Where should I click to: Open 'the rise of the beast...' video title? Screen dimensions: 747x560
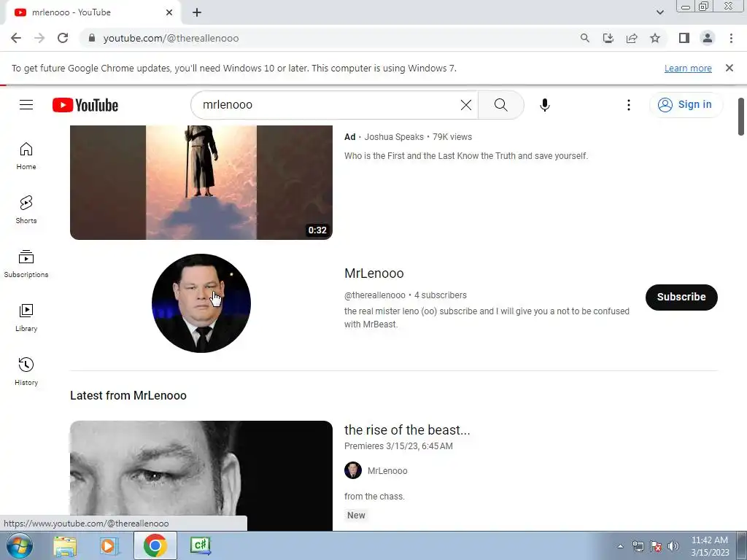pos(407,430)
